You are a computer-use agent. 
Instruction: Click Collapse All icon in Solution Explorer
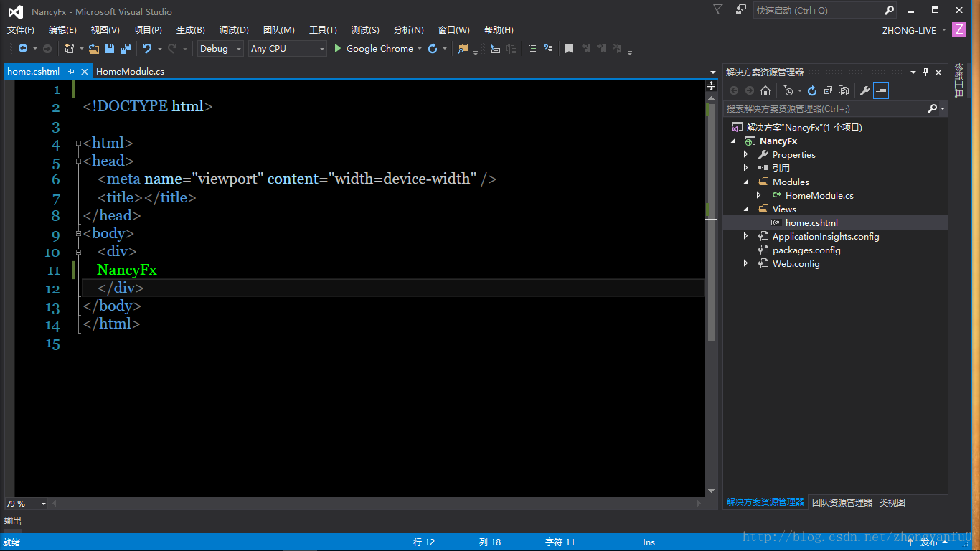point(828,90)
